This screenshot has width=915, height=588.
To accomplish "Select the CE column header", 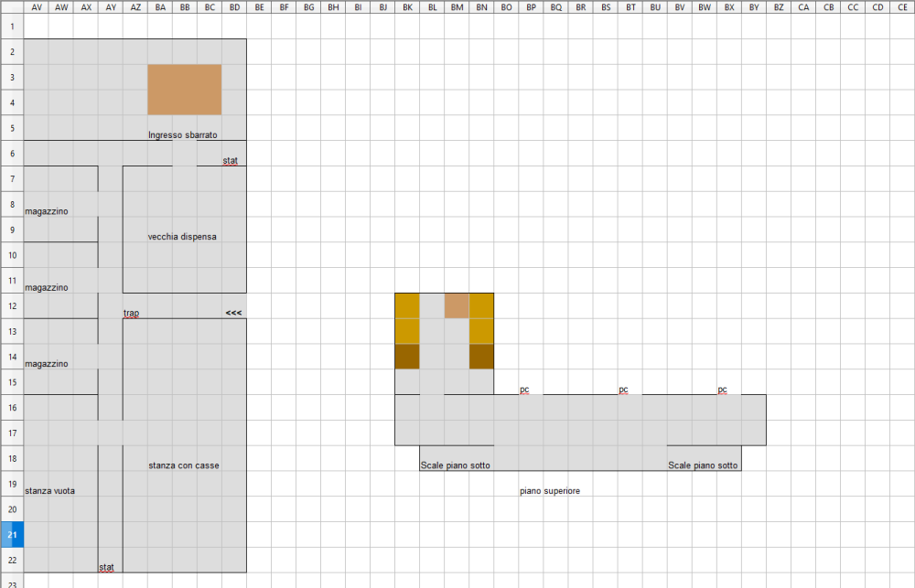I will (x=902, y=7).
